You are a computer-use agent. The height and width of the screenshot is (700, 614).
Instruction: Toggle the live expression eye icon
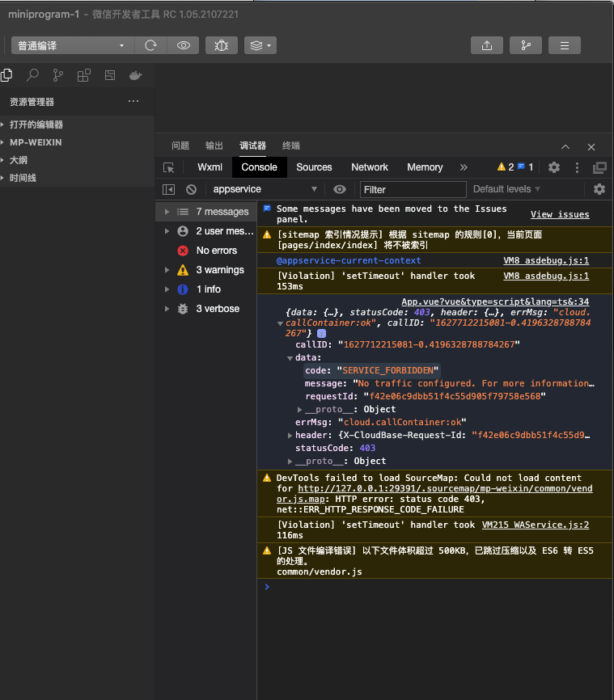point(340,189)
